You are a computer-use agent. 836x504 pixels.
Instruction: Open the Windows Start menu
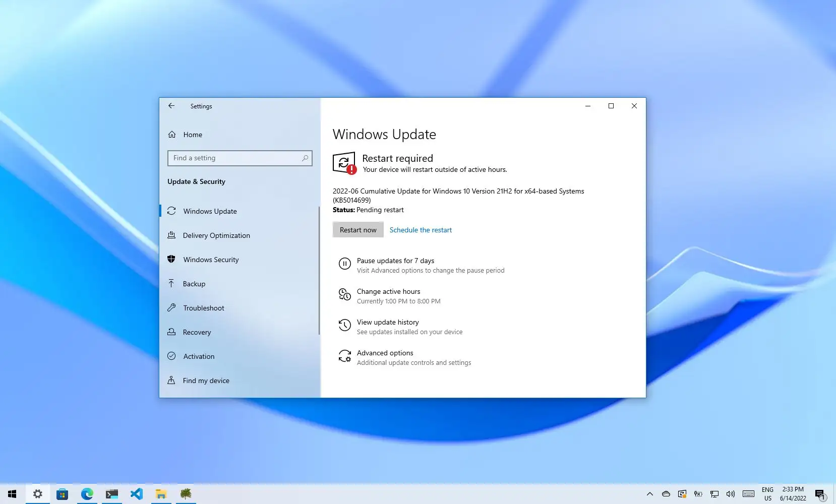(x=12, y=494)
